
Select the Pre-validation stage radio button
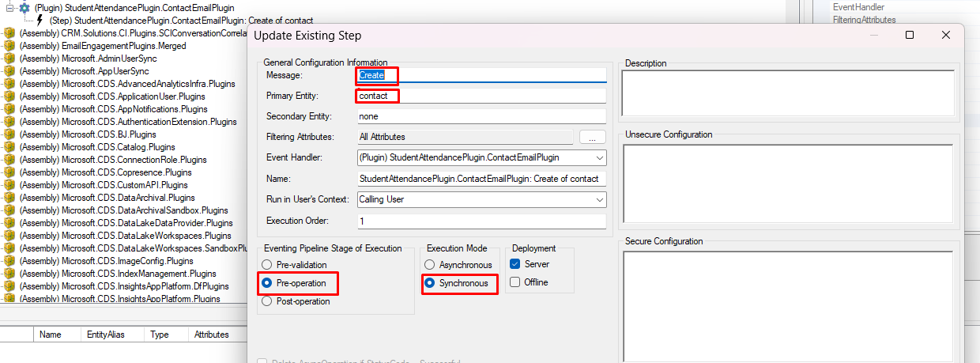pyautogui.click(x=268, y=265)
